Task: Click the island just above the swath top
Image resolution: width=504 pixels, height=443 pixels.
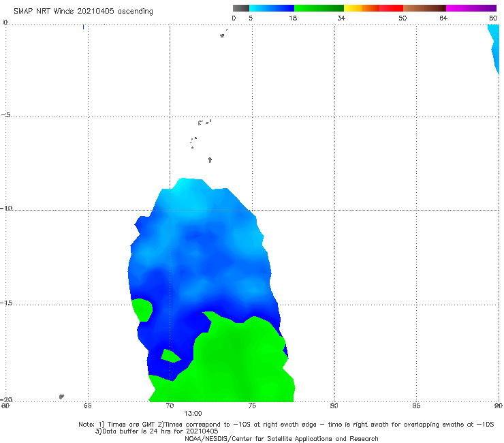Action: (210, 160)
